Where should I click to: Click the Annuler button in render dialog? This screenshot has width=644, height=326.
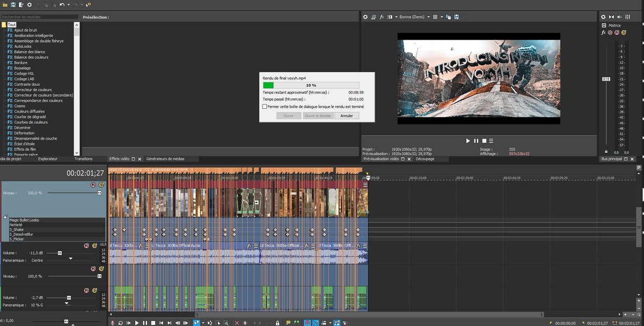click(x=347, y=115)
